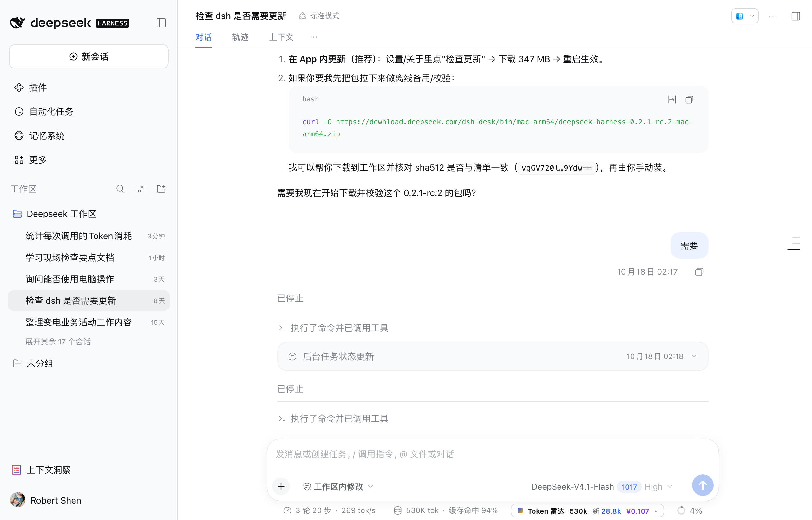Jump using conversation minimap marker
The height and width of the screenshot is (520, 812).
coord(793,250)
